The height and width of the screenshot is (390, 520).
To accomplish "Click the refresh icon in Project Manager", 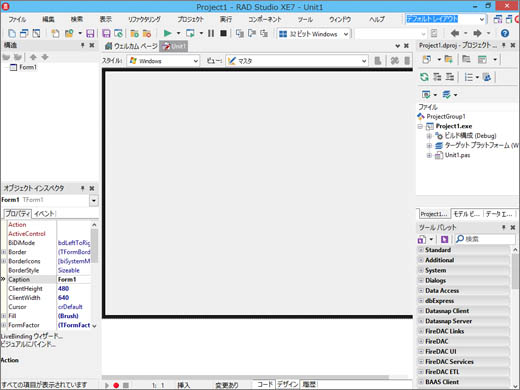I will (x=424, y=77).
